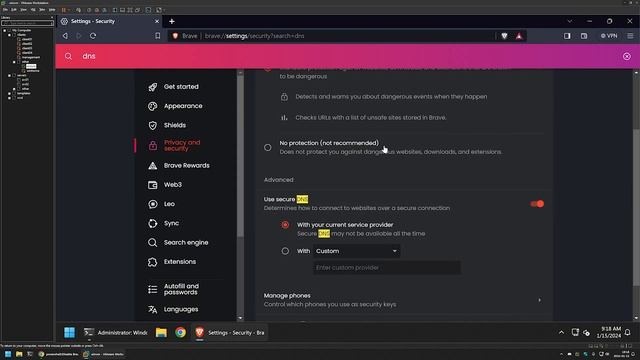
Task: Click the sidebar scrollbar down arrow
Action: point(240,318)
